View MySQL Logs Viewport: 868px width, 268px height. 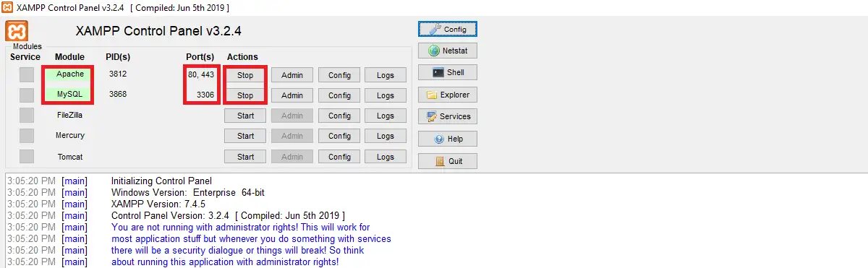(386, 95)
